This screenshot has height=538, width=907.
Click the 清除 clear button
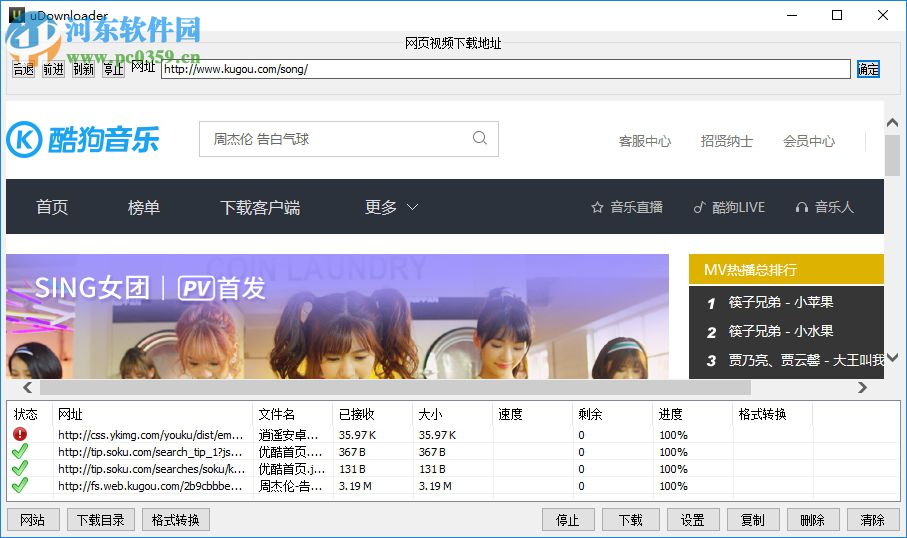point(873,519)
